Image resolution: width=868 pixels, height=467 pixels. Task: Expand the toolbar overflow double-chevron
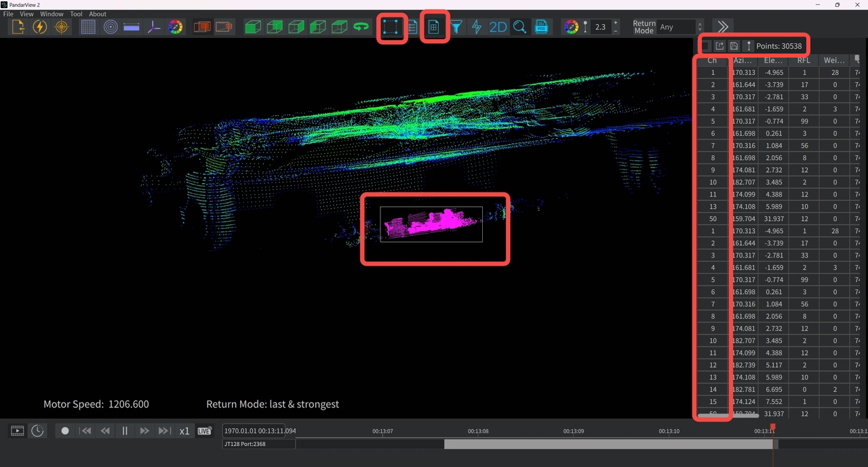tap(723, 27)
